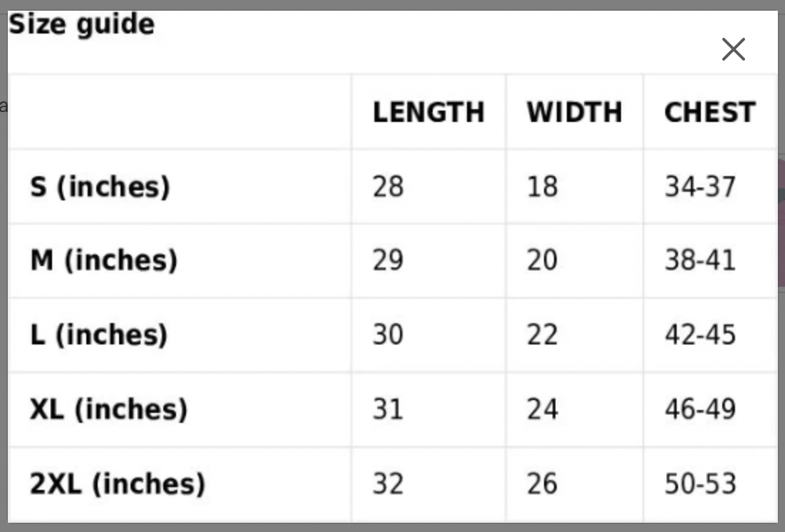Click the Size guide title text

pos(81,25)
